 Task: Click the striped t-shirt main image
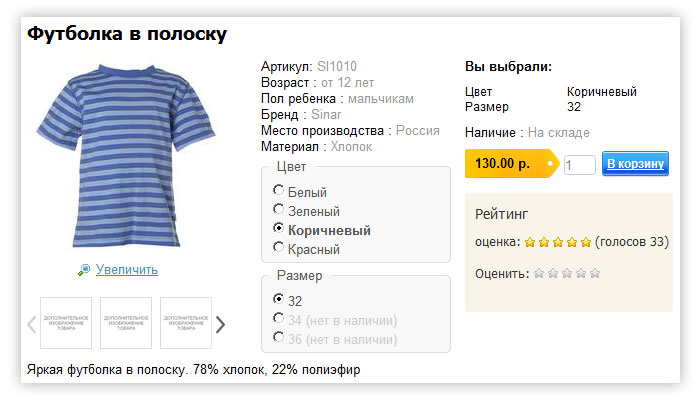[x=126, y=155]
